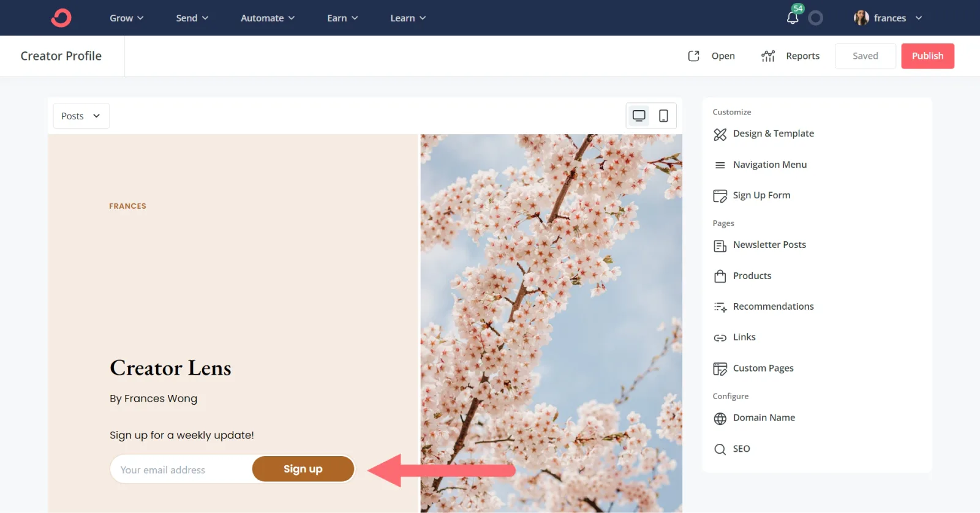Open the Automate menu
The image size is (980, 513).
coord(267,18)
